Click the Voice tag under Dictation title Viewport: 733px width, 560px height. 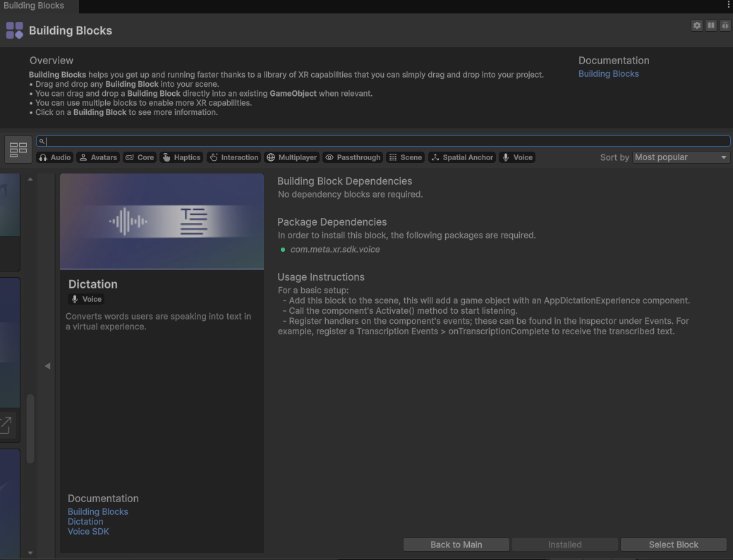pos(86,299)
